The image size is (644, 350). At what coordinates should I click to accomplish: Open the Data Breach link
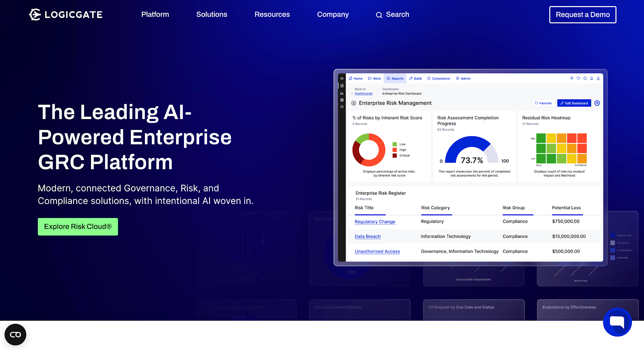pos(367,237)
